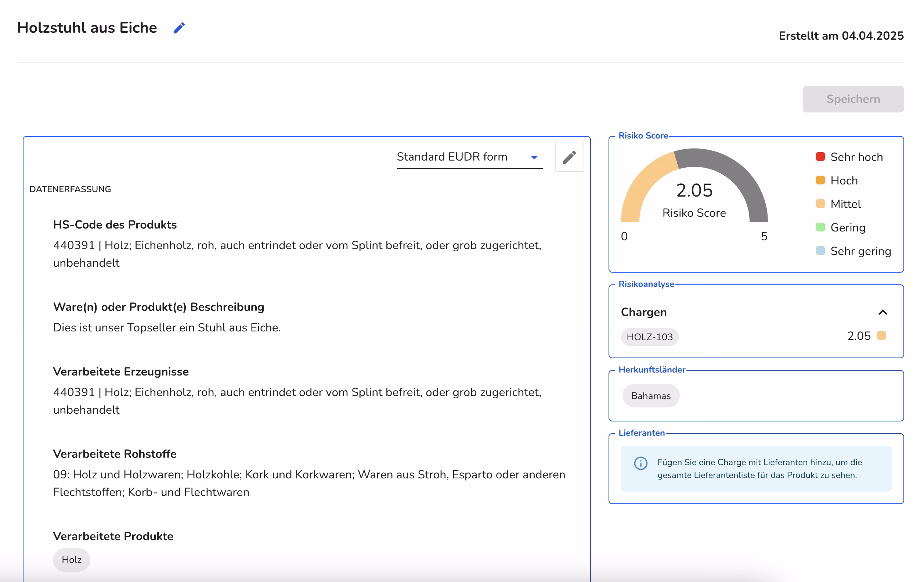Expand the Risikoanalyse panel header

pos(647,284)
